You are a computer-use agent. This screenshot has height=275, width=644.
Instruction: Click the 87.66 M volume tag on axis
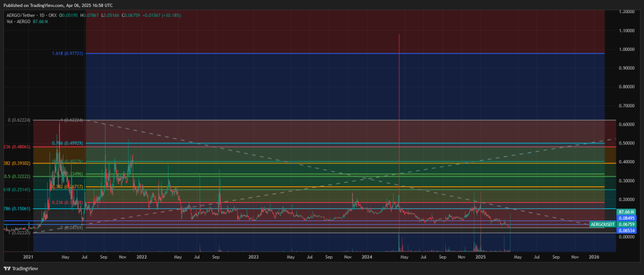[x=627, y=212]
